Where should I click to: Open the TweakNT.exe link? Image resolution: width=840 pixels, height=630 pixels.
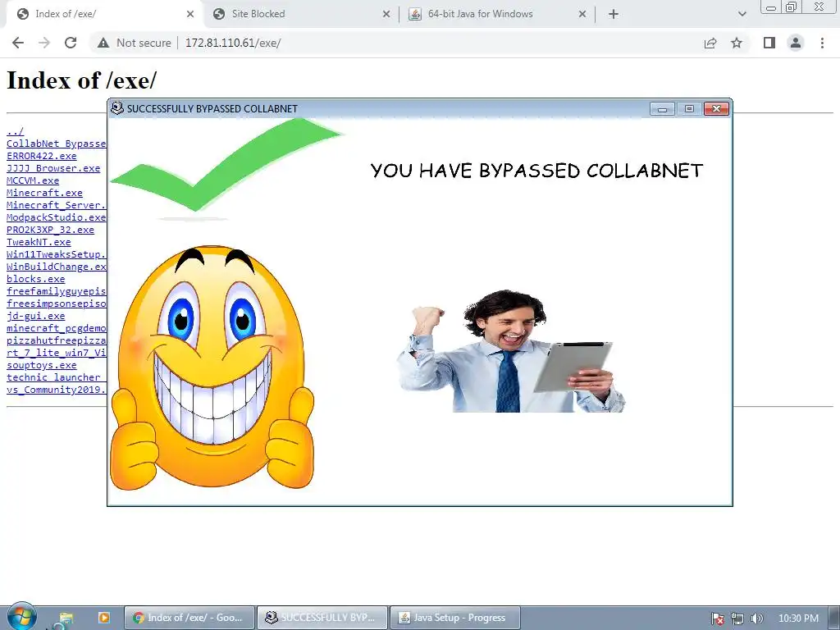tap(39, 242)
